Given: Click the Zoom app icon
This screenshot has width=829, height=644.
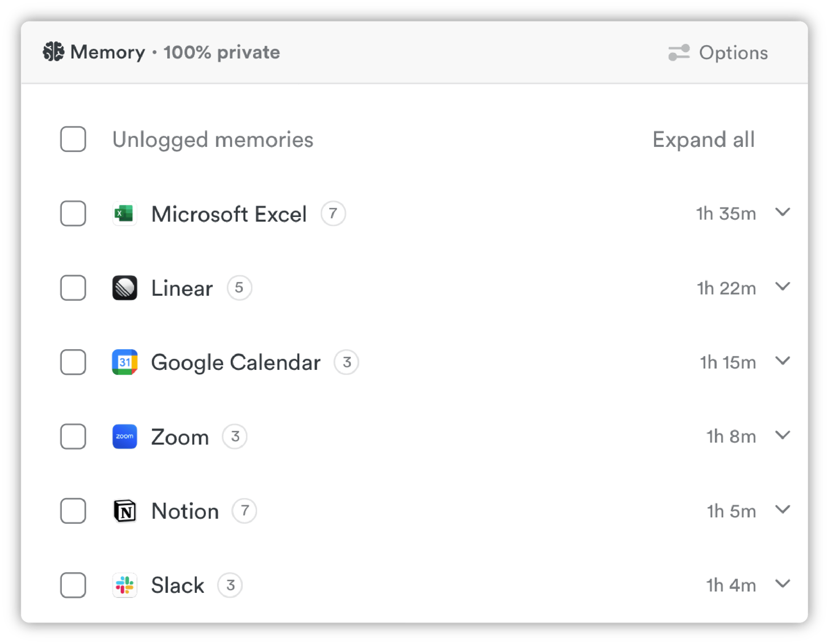Looking at the screenshot, I should point(125,436).
